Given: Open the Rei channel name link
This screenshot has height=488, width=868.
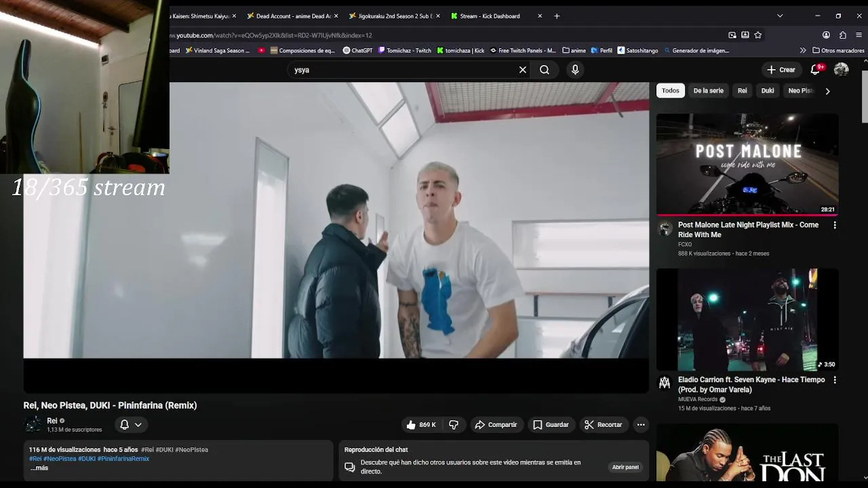Looking at the screenshot, I should point(52,421).
